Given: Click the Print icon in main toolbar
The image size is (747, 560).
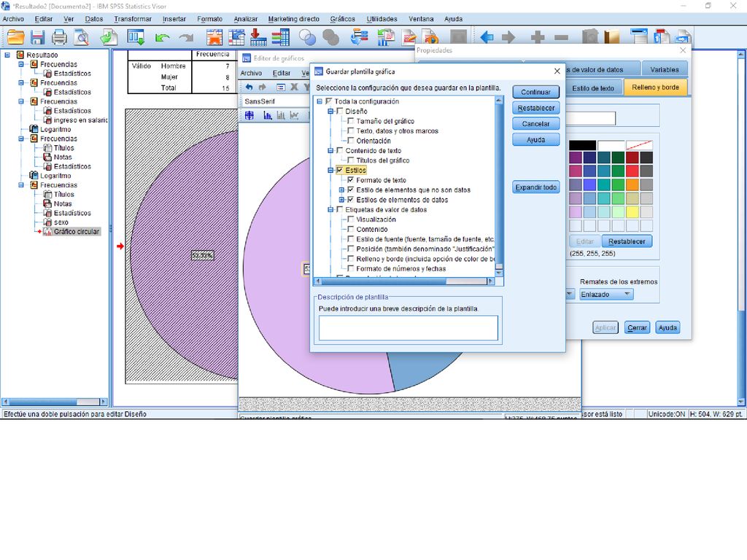Looking at the screenshot, I should 60,37.
